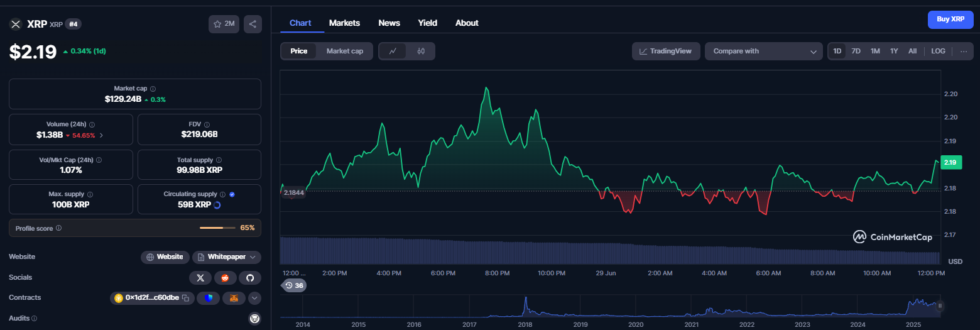Click the 99.98B XRP total supply value
The height and width of the screenshot is (330, 980).
(x=199, y=170)
